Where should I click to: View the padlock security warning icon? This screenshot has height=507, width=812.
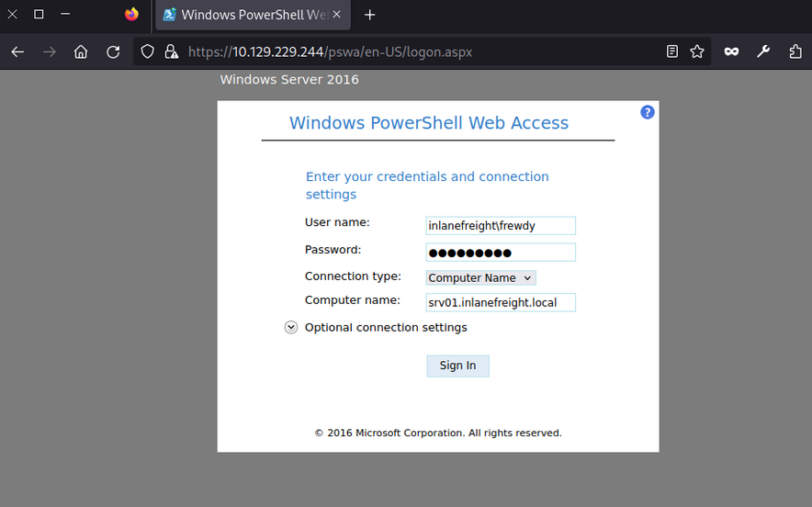(x=172, y=51)
